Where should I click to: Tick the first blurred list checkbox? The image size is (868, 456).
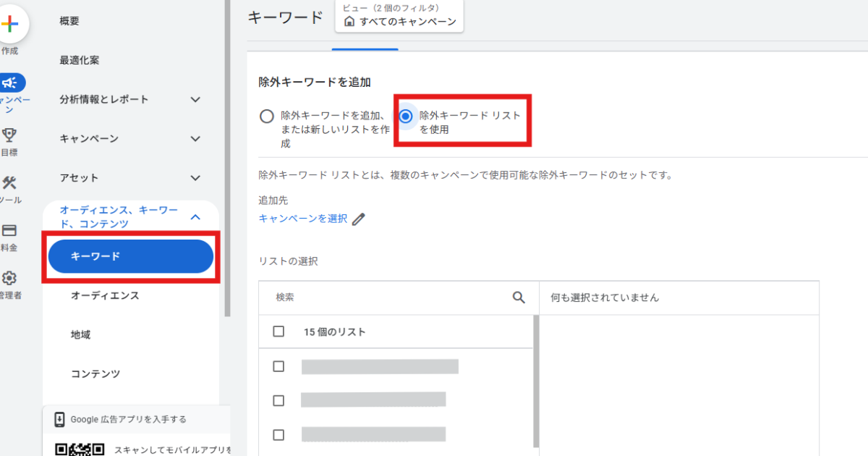[x=278, y=366]
